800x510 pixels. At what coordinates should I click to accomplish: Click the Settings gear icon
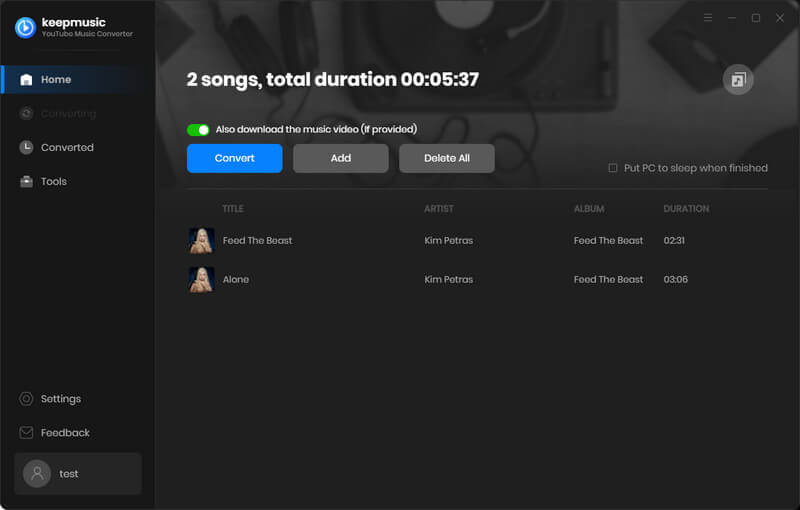(26, 399)
